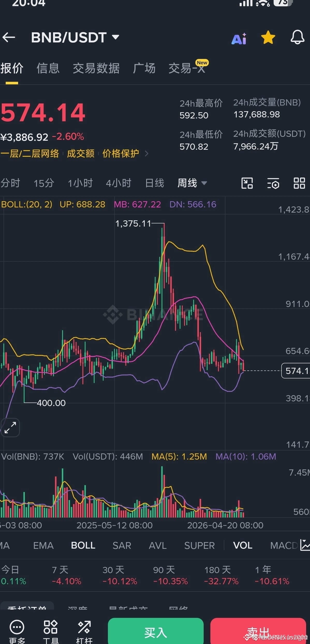Image resolution: width=310 pixels, height=644 pixels.
Task: Switch to the 信息 tab
Action: tap(48, 68)
